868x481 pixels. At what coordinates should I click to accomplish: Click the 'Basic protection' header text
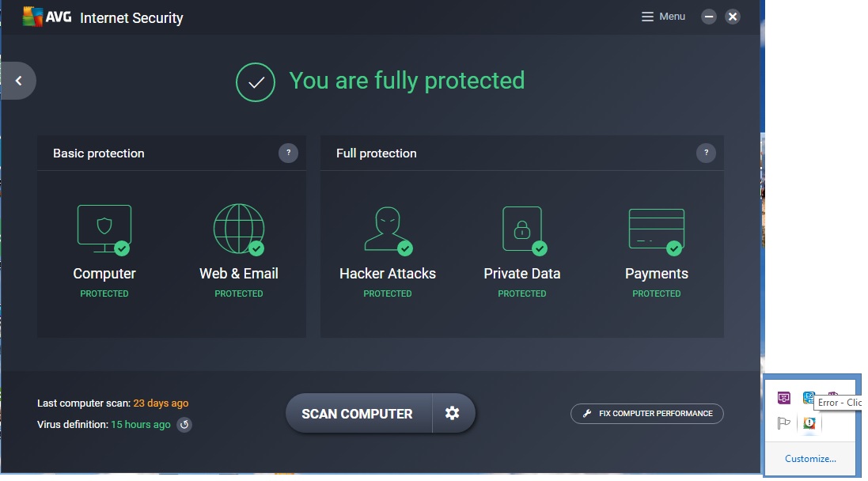tap(99, 153)
